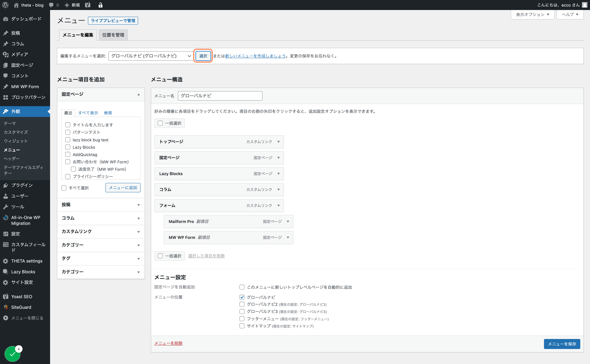Screen dimensions: 590x364
Task: Open the プラグイン plugins sidebar icon
Action: 6,185
